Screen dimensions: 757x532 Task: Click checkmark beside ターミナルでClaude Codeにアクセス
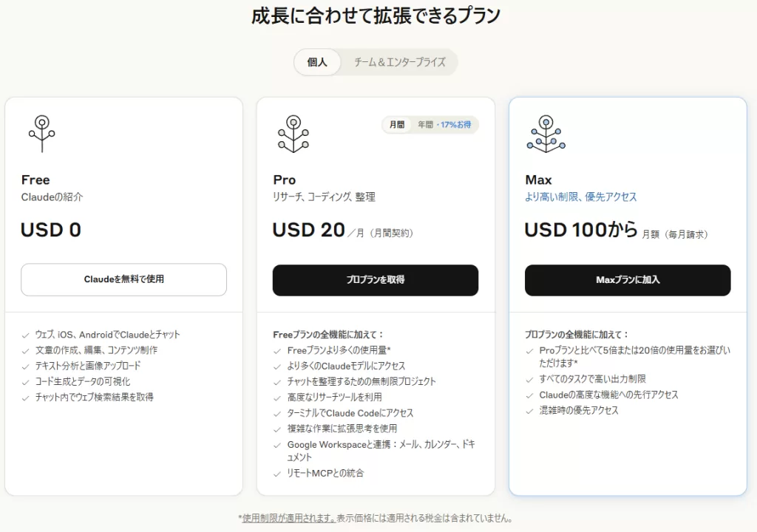click(278, 413)
